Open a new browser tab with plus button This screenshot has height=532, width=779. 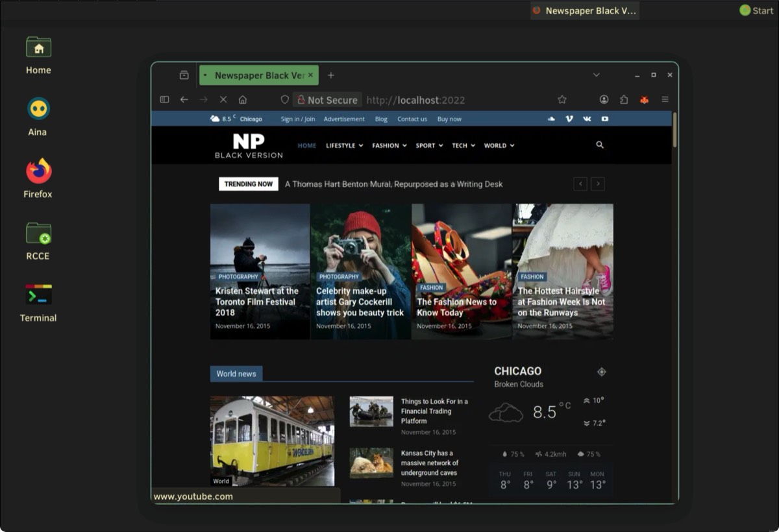[331, 75]
